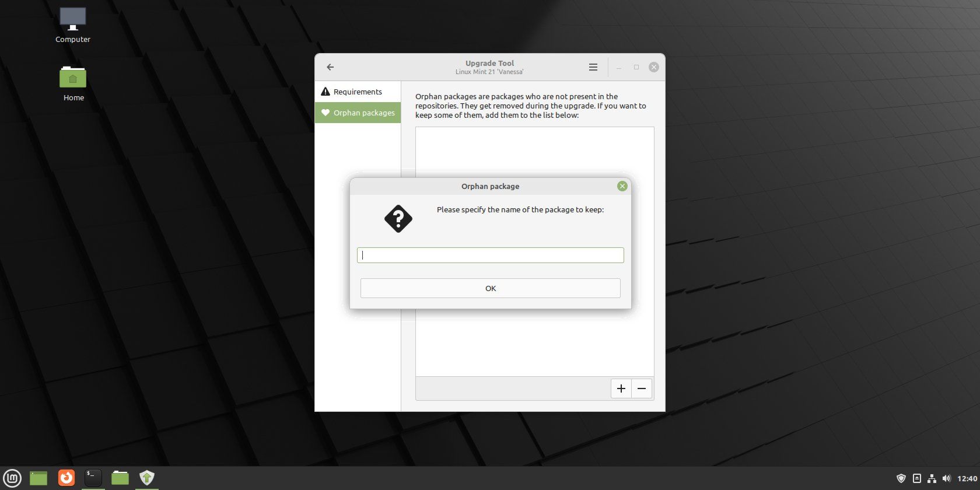Select the Upgrade Tool taskbar entry
This screenshot has height=490, width=980.
tap(147, 478)
